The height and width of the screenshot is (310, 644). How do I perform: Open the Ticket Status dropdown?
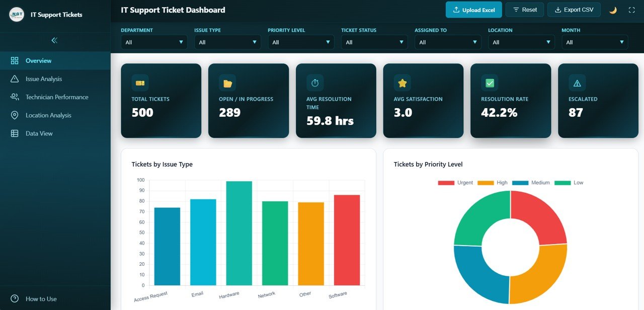point(374,42)
